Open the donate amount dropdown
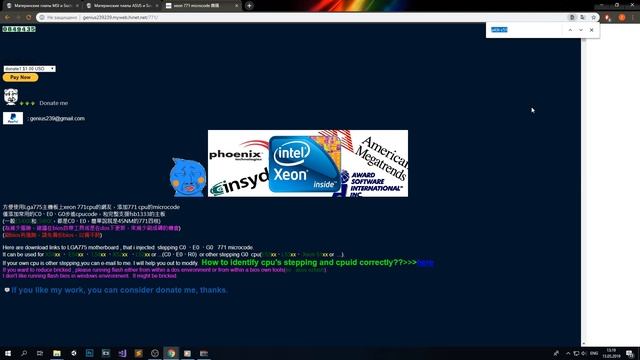Screen dimensions: 640x360 (29, 69)
